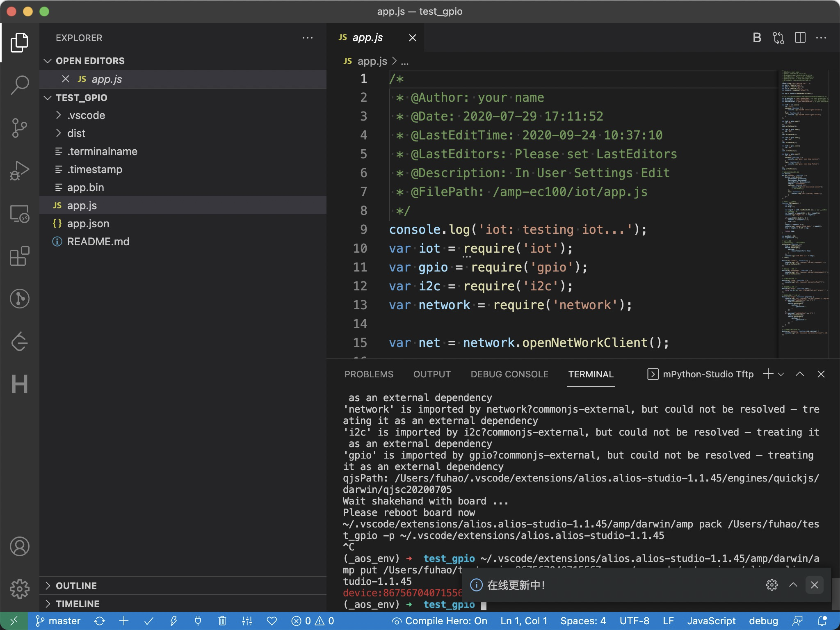Click the mPython-Studio Tftp terminal name
The width and height of the screenshot is (840, 630).
[708, 374]
